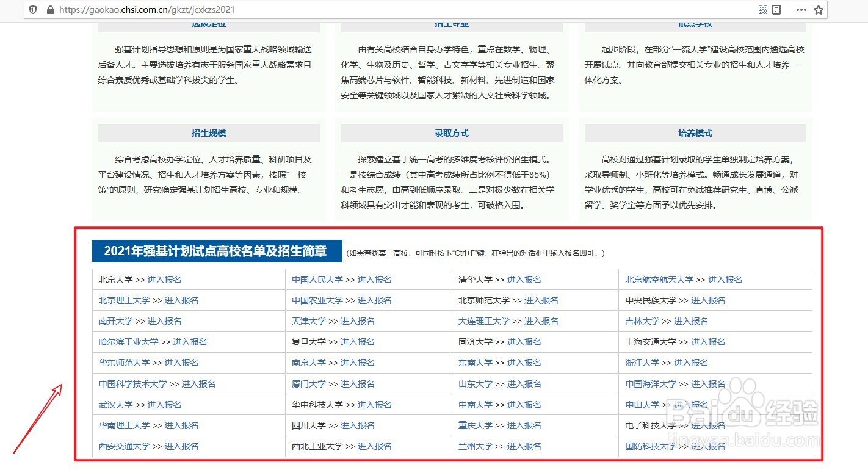Click the 招生规模 section heading
868x470 pixels.
point(209,133)
